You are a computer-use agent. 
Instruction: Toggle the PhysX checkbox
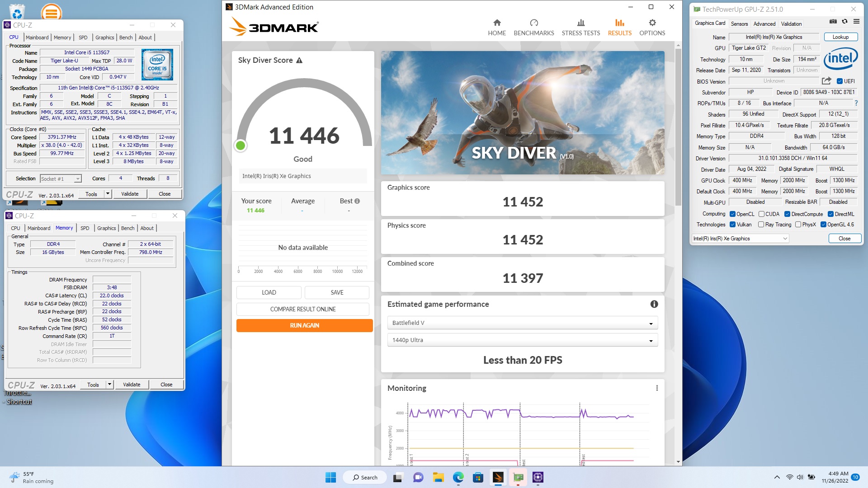pyautogui.click(x=798, y=225)
